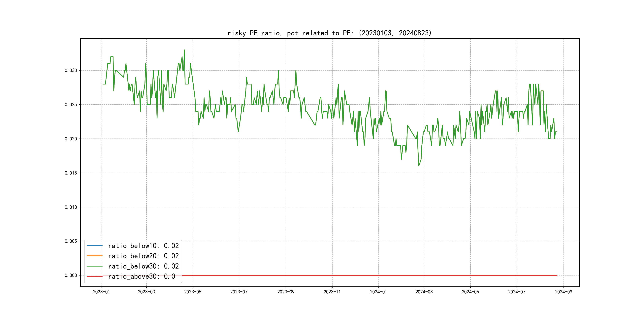
Task: Click the 0.010 y-axis tick label
Action: tap(71, 207)
